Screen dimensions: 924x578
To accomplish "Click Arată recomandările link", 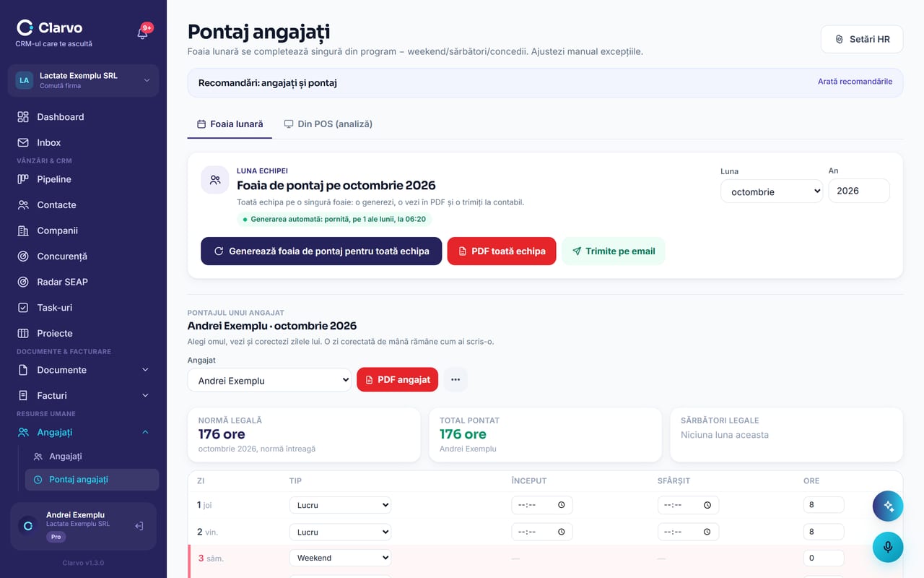I will pos(855,82).
